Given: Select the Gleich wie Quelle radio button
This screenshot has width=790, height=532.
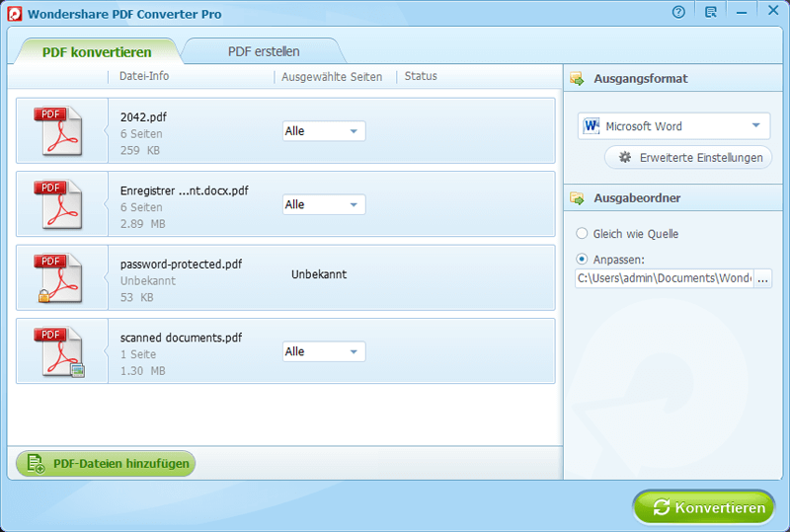Looking at the screenshot, I should tap(582, 233).
